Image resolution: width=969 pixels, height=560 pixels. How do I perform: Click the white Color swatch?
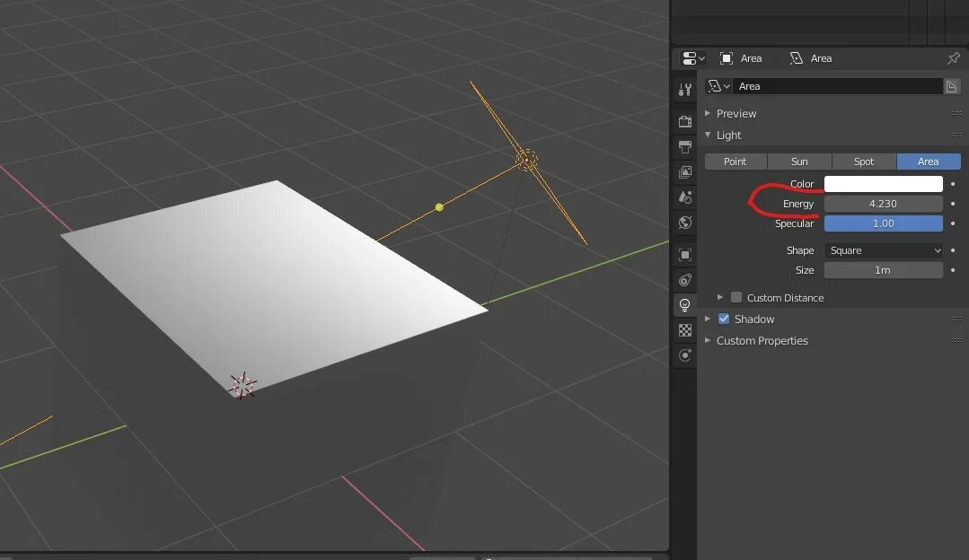point(884,184)
